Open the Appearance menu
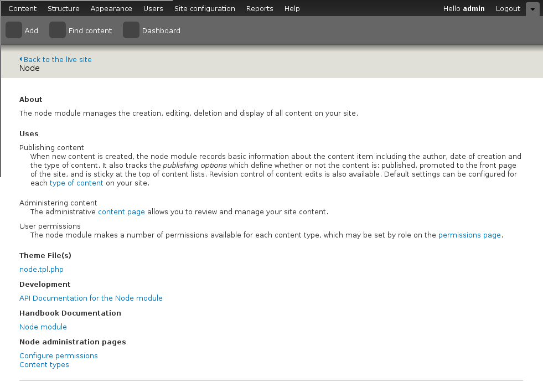This screenshot has width=543, height=392. click(111, 8)
